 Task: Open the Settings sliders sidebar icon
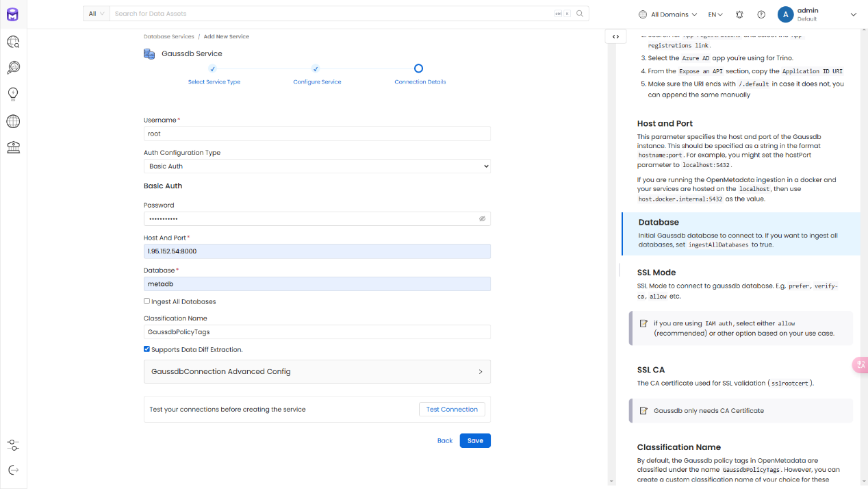[x=13, y=445]
